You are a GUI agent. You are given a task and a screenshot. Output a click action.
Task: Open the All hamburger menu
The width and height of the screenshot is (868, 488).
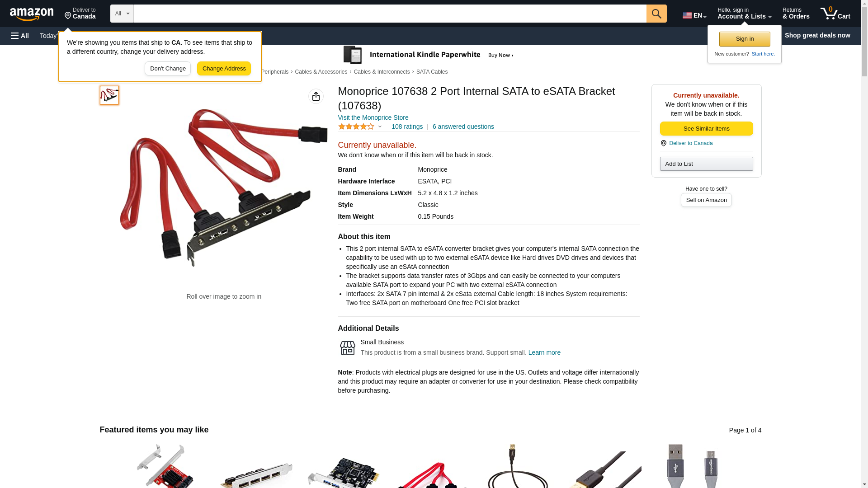tap(20, 36)
